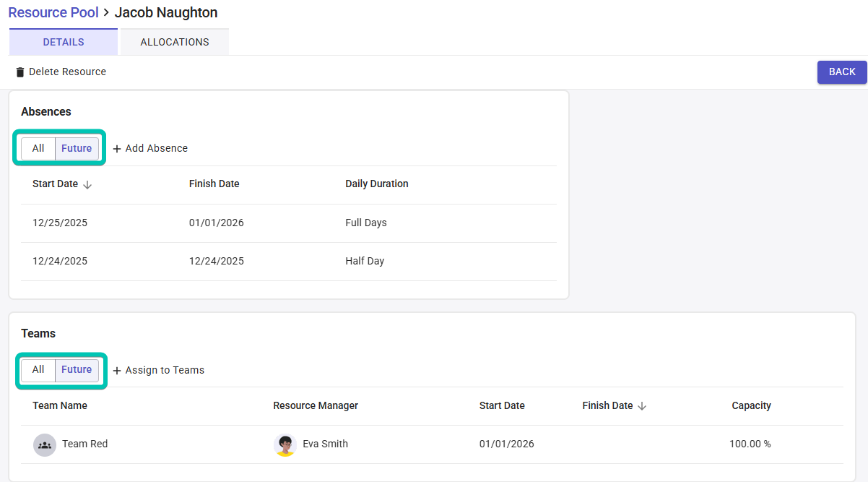Click the plus icon beside Assign to Teams
868x482 pixels.
[x=117, y=371]
